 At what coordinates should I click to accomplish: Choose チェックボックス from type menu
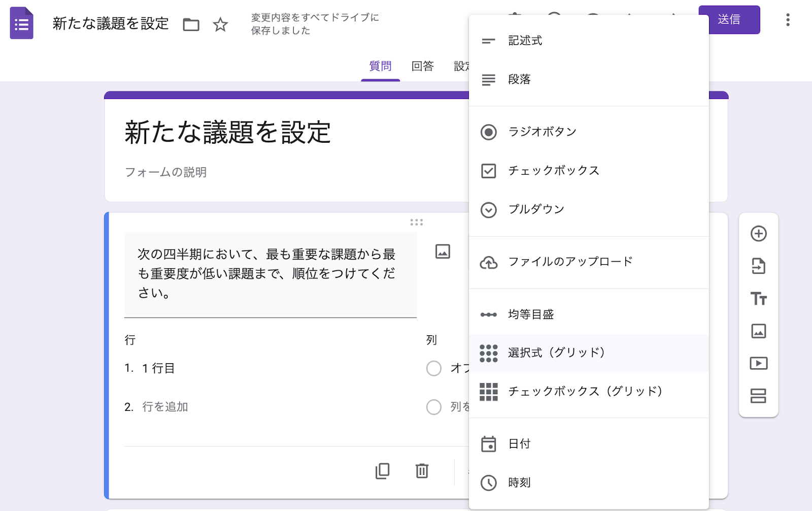553,171
